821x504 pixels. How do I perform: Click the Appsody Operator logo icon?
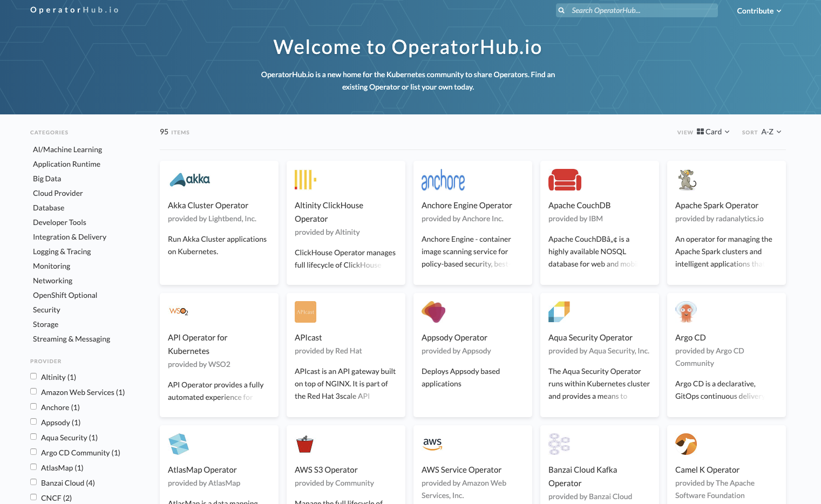(x=433, y=312)
